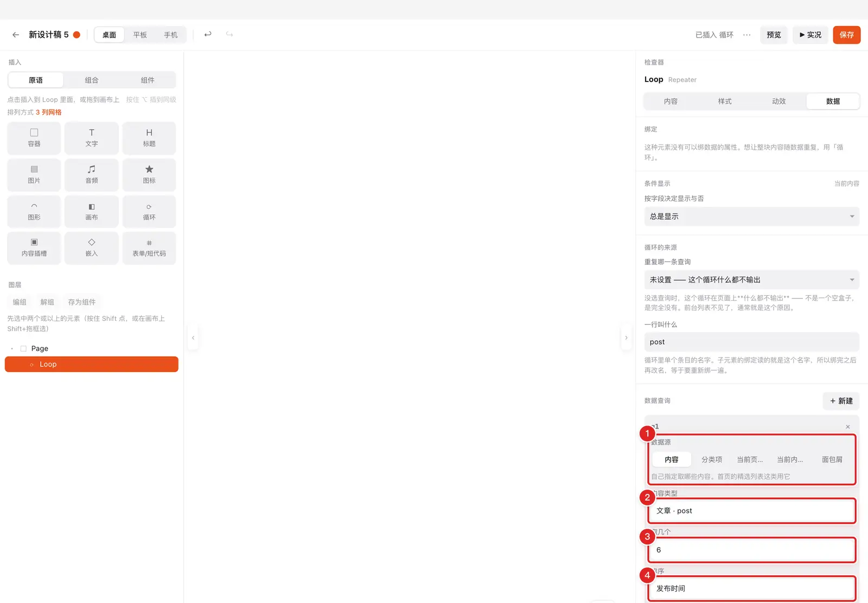Insert a 文字 text primitive
Viewport: 868px width, 603px height.
pyautogui.click(x=92, y=138)
